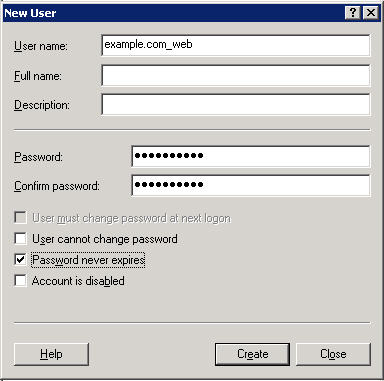Click the grayed User must change password checkbox
Image resolution: width=384 pixels, height=381 pixels.
point(20,218)
